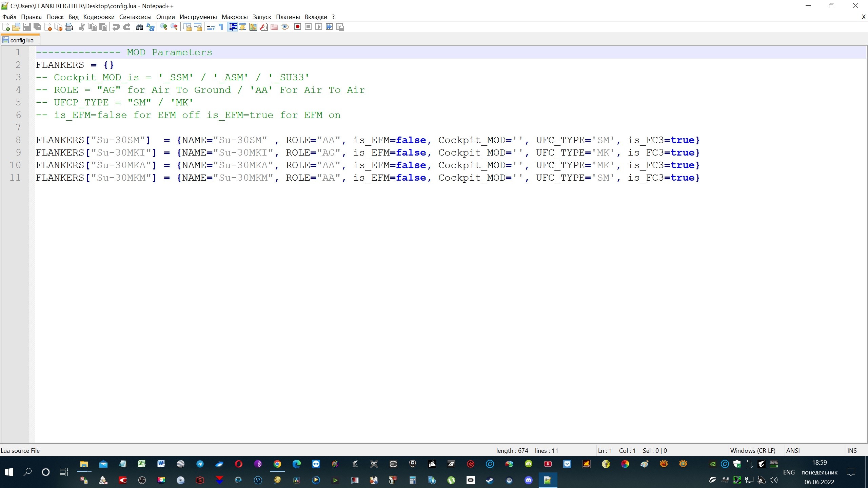Click the INS insert mode status field
Viewport: 868px width, 488px height.
click(852, 450)
